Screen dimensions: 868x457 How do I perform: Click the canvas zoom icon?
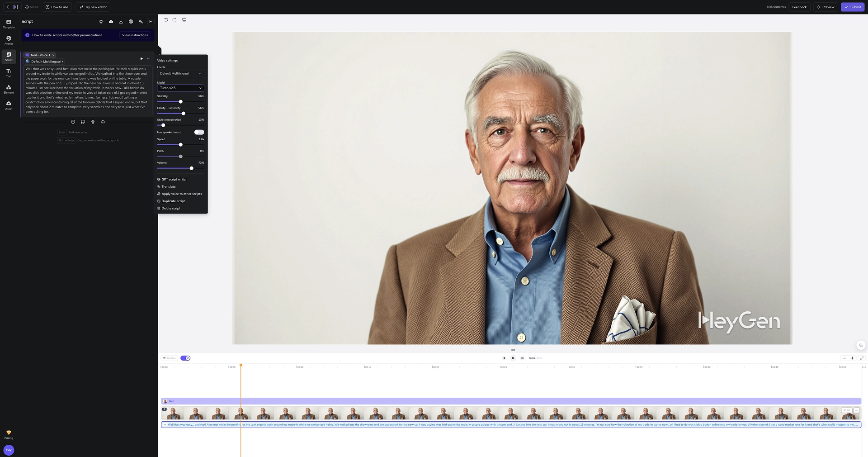[861, 345]
